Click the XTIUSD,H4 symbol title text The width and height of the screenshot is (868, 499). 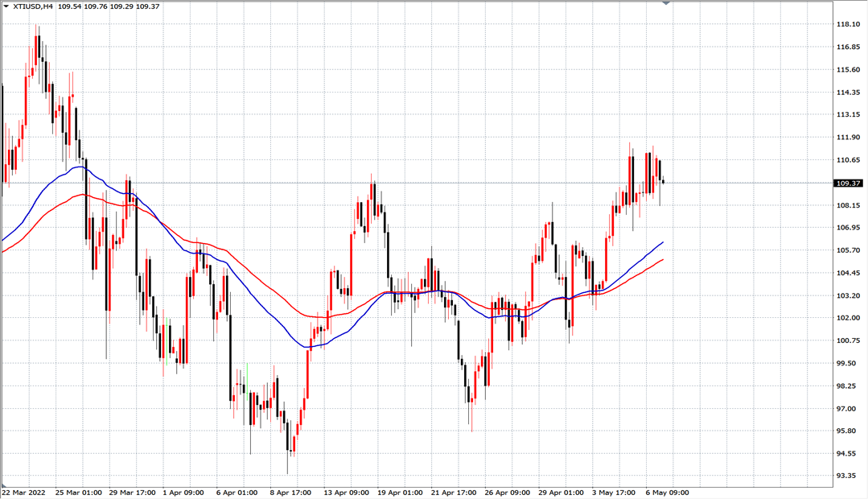point(33,6)
